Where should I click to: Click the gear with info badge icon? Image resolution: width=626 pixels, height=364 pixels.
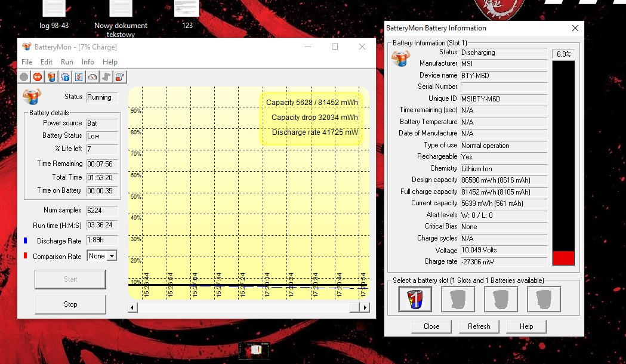[65, 76]
